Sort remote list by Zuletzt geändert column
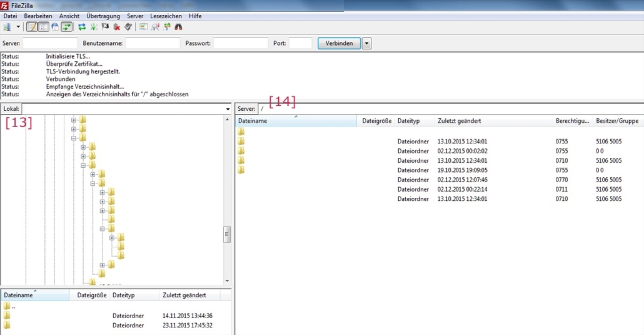 pyautogui.click(x=494, y=121)
